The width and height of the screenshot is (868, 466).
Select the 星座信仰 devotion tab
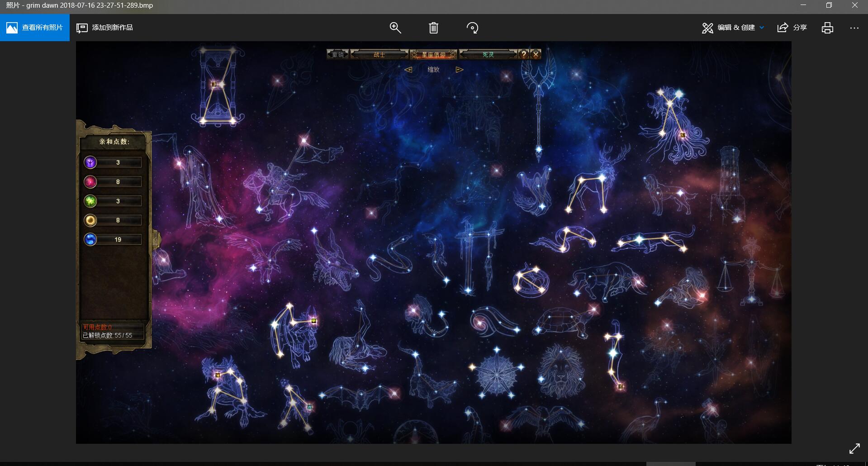coord(433,54)
